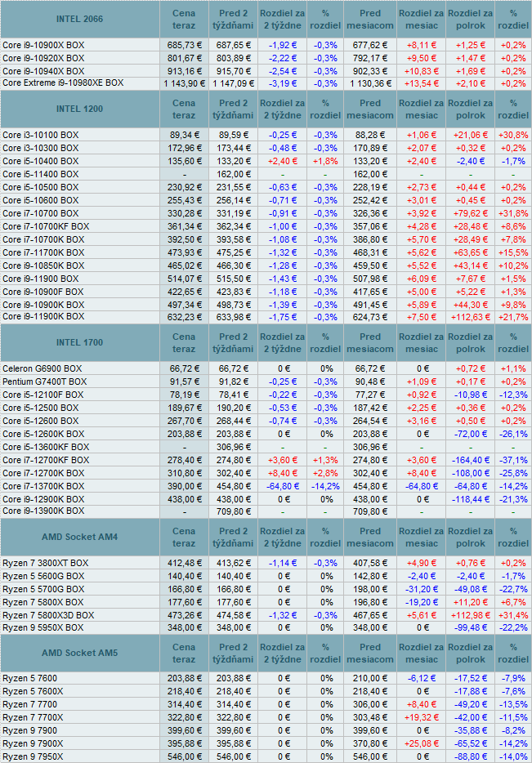The width and height of the screenshot is (532, 763).
Task: Click +2,40 € two-week difference for i5-10400
Action: (282, 161)
